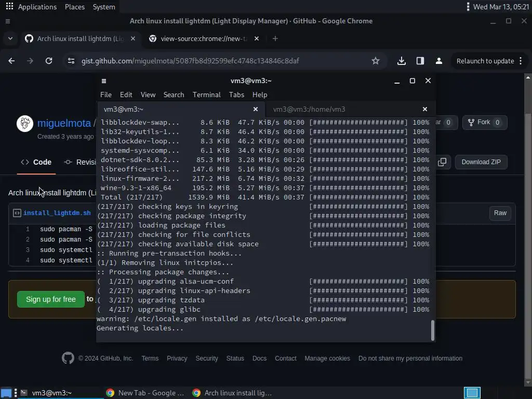This screenshot has height=399, width=532.
Task: Open the Terminal menu in terminal menubar
Action: (x=207, y=95)
